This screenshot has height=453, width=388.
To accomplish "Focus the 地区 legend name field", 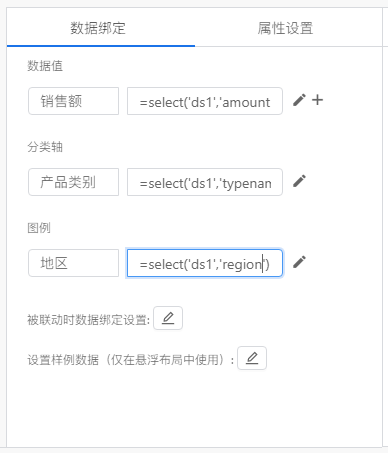I will [73, 263].
